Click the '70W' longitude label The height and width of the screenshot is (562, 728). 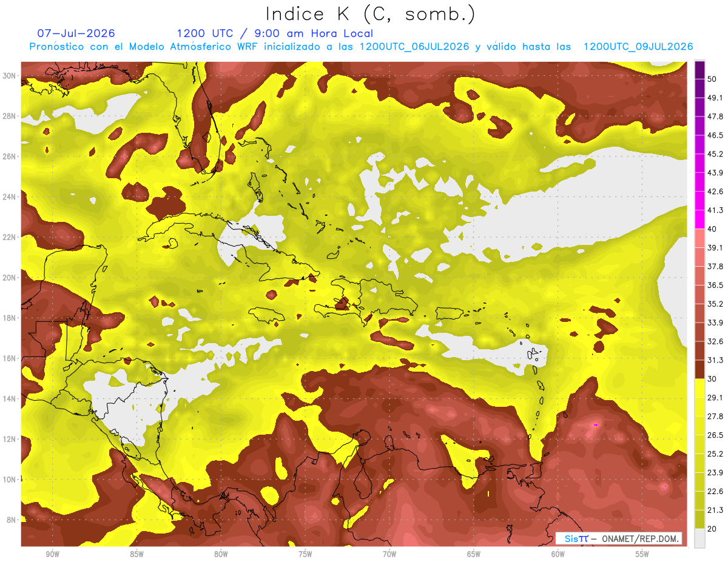click(x=389, y=555)
